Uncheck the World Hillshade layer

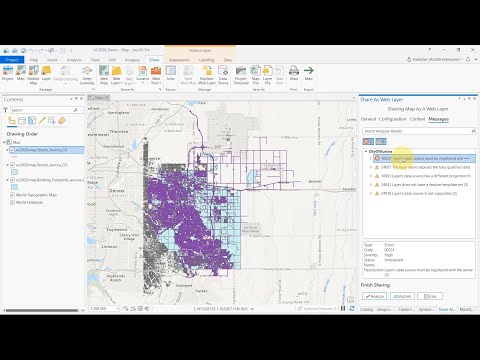click(x=12, y=203)
